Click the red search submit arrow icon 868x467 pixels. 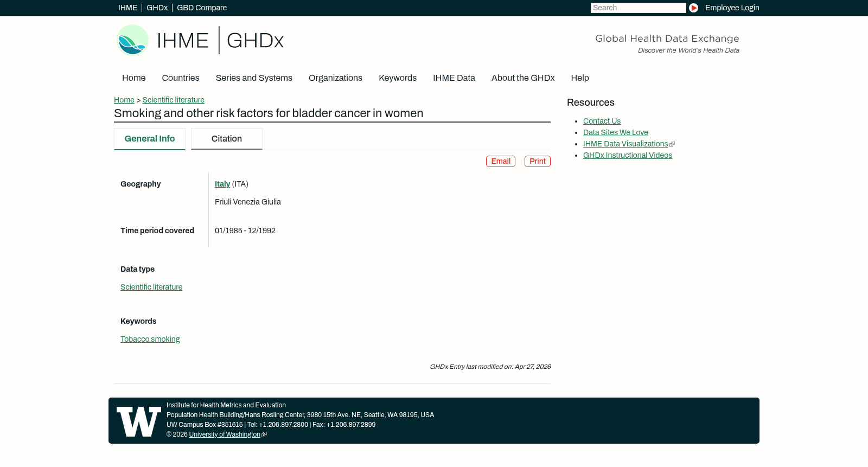[693, 8]
